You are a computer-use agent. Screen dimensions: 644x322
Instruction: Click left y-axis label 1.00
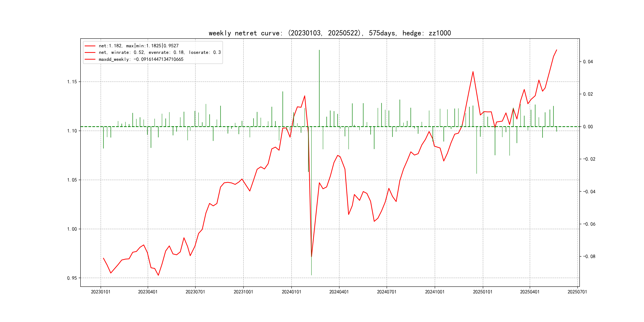pos(72,229)
